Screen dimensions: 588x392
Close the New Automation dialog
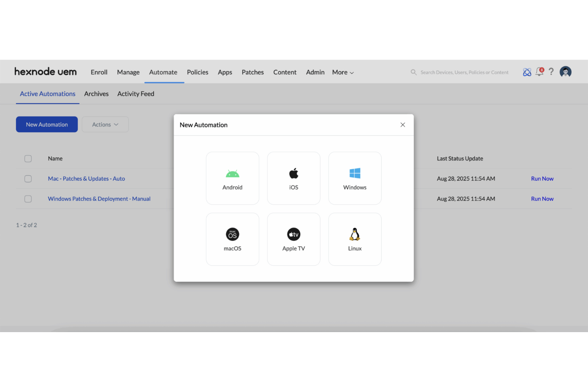tap(402, 125)
